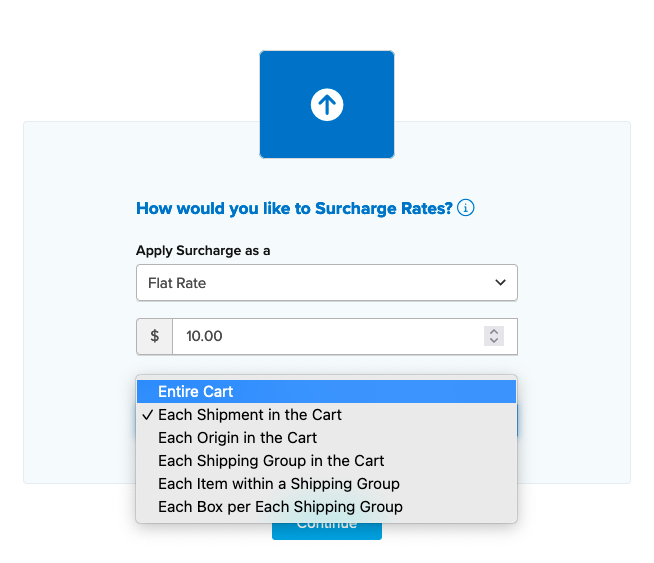
Task: Increase the surcharge amount with the up stepper
Action: (x=494, y=331)
